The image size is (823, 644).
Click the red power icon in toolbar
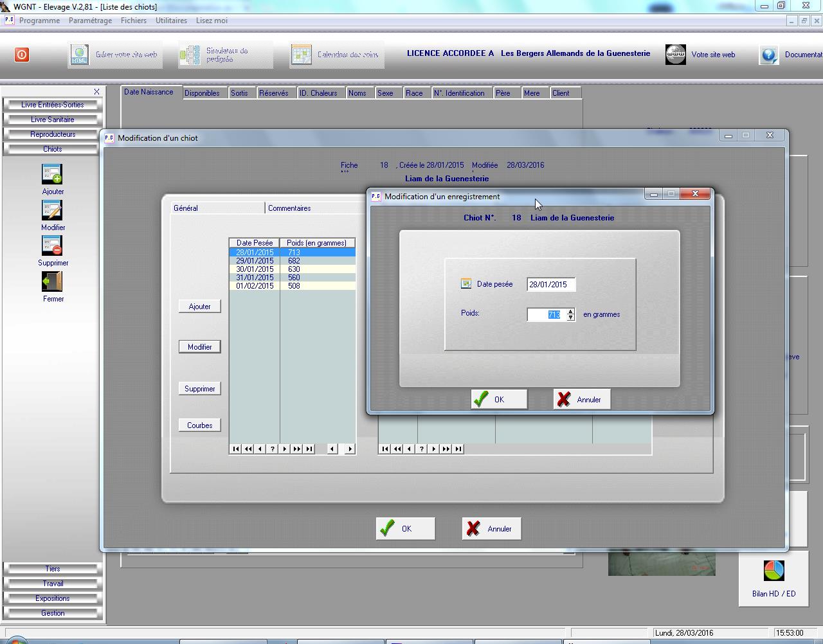pos(22,55)
